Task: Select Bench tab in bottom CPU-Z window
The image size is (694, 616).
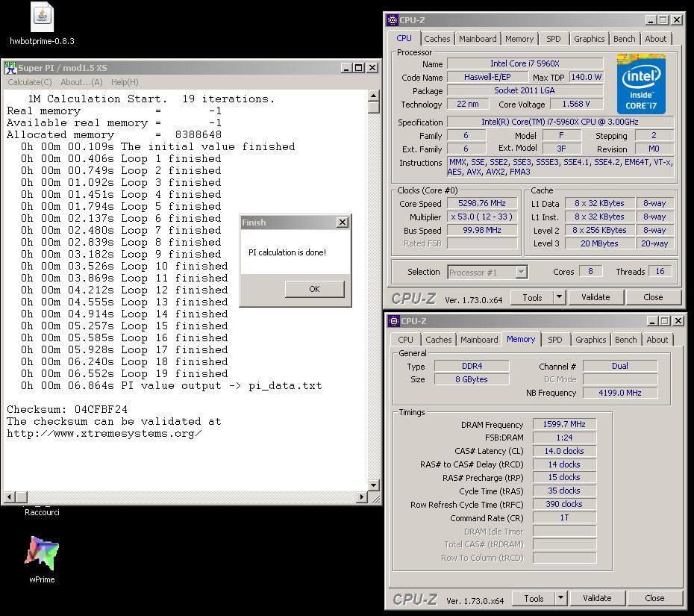Action: tap(625, 340)
